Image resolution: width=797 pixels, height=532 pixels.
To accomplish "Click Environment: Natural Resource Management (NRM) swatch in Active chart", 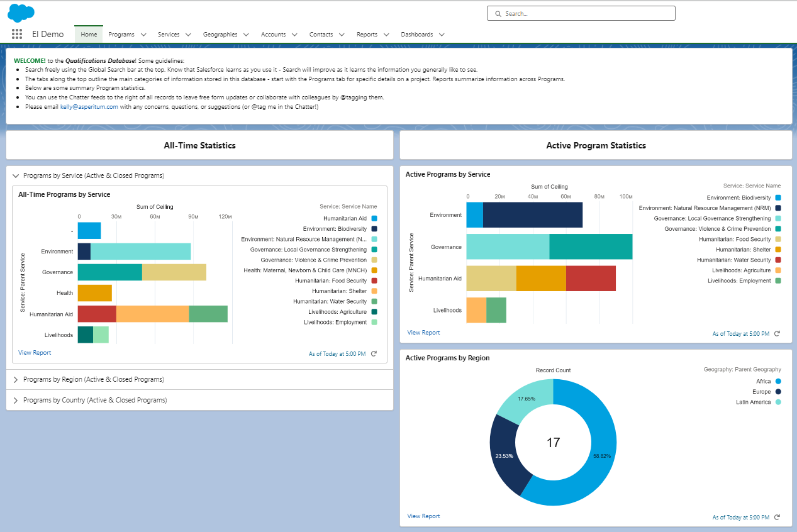I will [778, 208].
